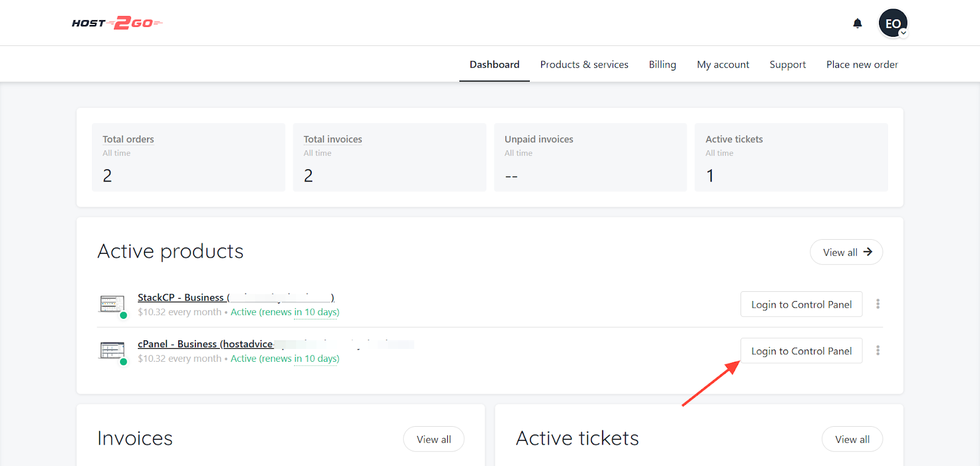980x466 pixels.
Task: Click the Active products heading
Action: 170,251
